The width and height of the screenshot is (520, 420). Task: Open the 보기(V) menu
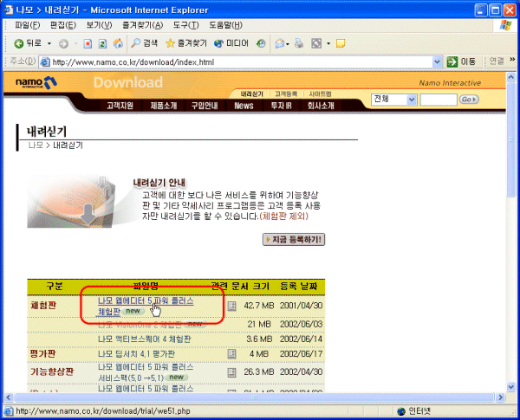point(99,25)
